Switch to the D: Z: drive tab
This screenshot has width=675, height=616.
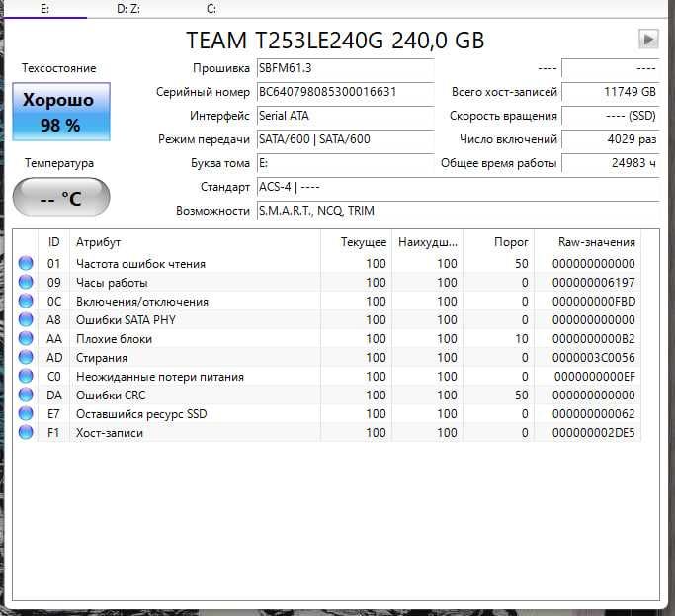(128, 9)
